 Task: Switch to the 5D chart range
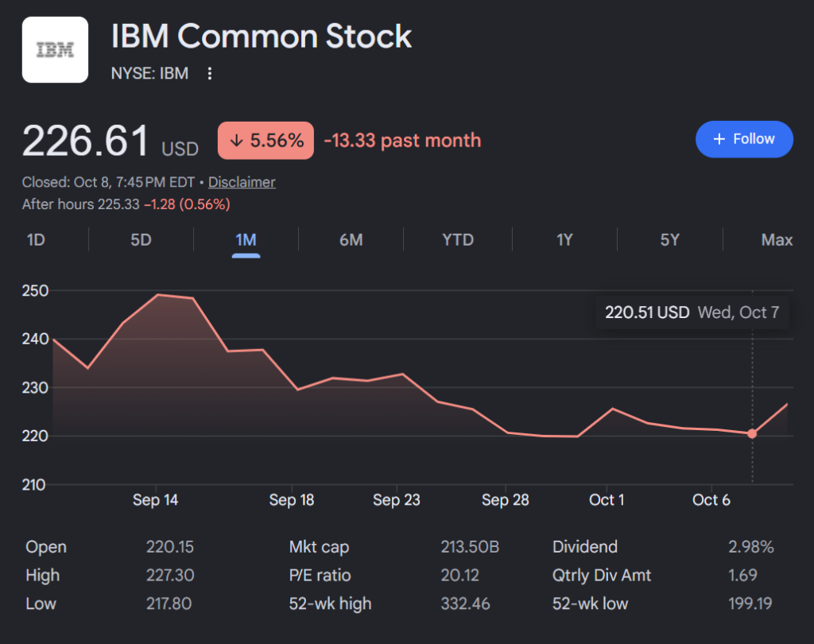[141, 240]
